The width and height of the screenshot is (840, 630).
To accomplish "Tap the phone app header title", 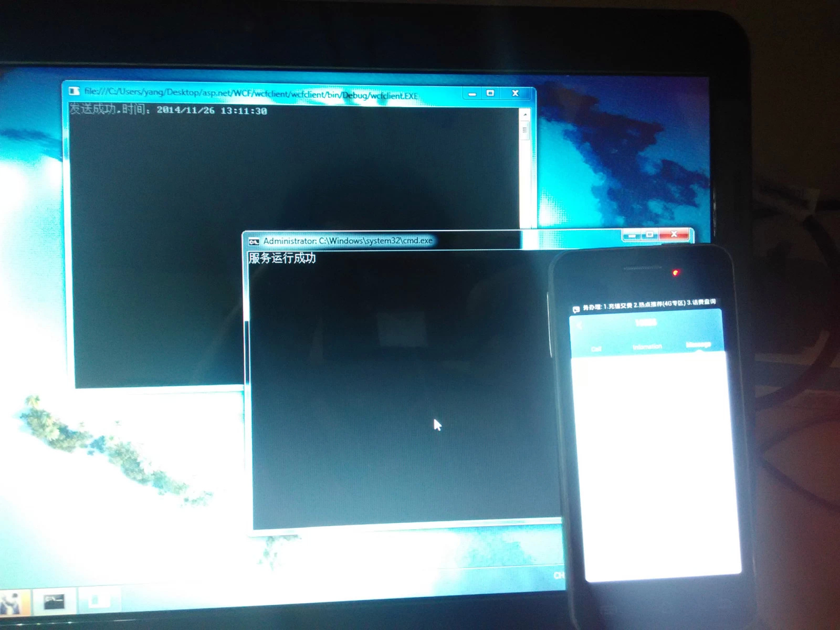I will coord(646,322).
